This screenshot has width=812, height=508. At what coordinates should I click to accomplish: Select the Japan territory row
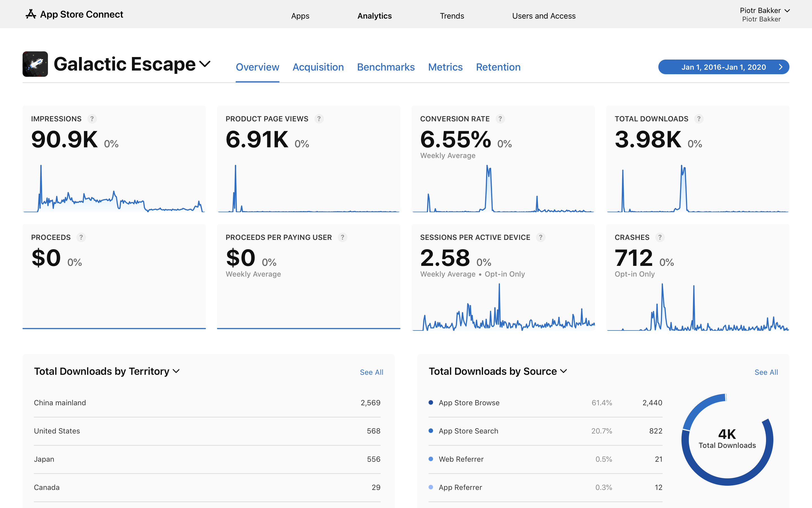click(x=207, y=459)
